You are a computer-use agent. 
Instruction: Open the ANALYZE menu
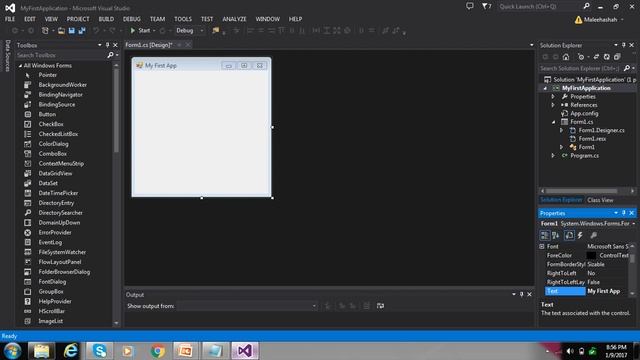click(x=234, y=19)
